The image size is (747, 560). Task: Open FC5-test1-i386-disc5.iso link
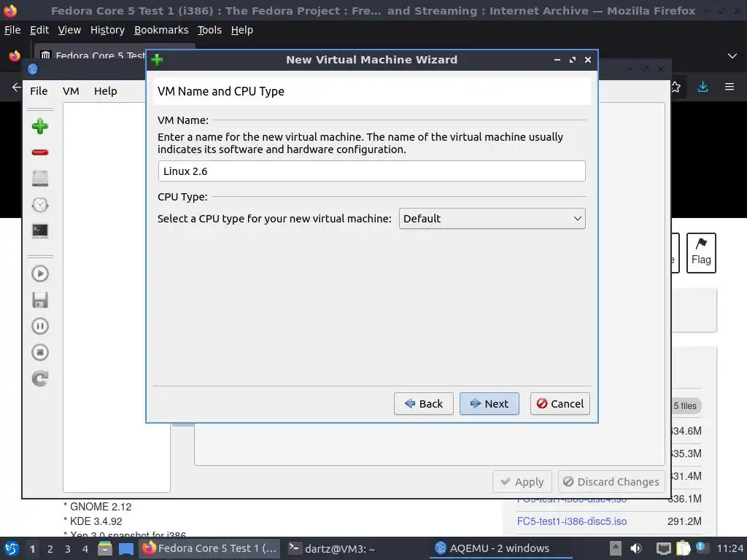572,521
